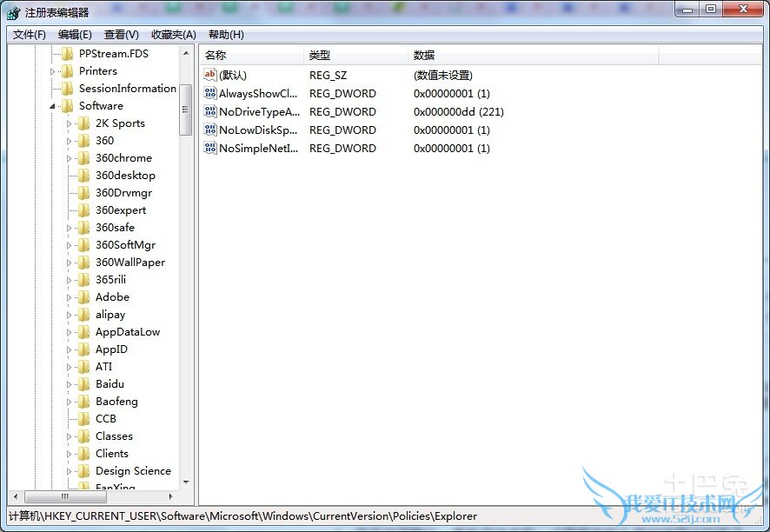Collapse the Software tree node

coord(52,106)
